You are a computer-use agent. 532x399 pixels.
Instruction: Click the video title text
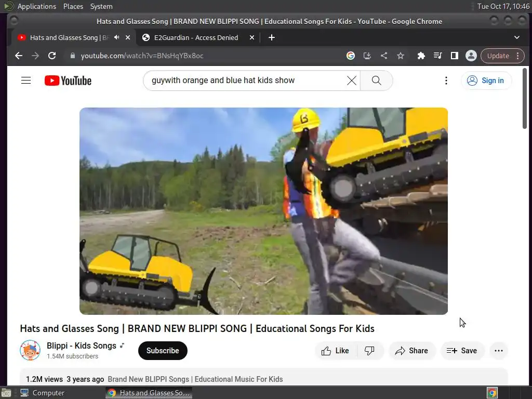pyautogui.click(x=197, y=328)
